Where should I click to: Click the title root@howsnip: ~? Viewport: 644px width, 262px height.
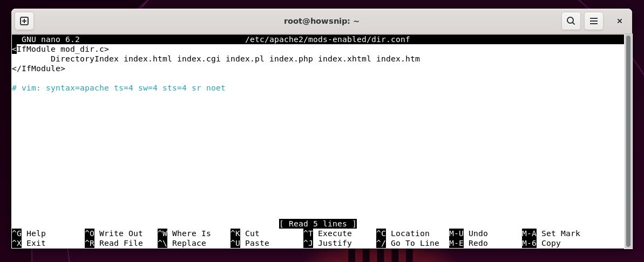322,21
